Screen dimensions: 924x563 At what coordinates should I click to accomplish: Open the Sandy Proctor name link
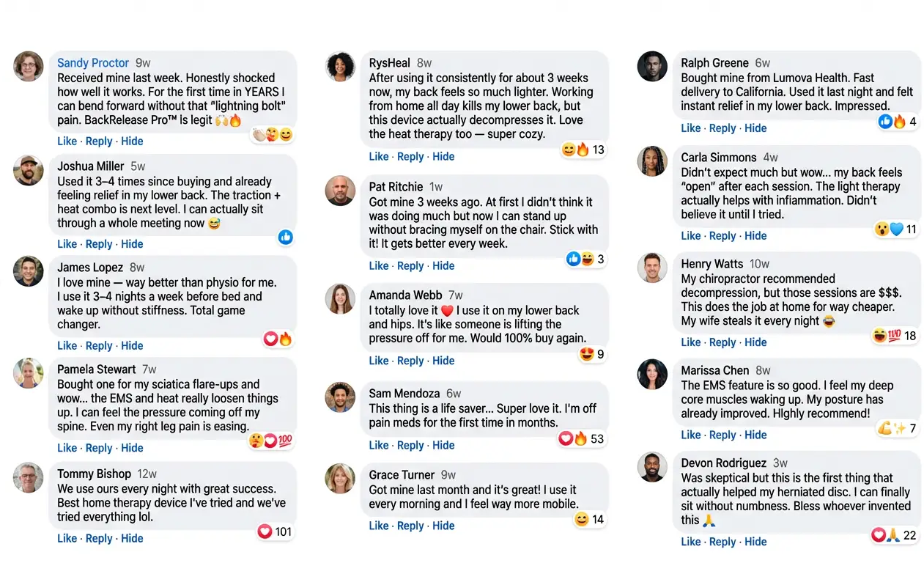point(93,63)
